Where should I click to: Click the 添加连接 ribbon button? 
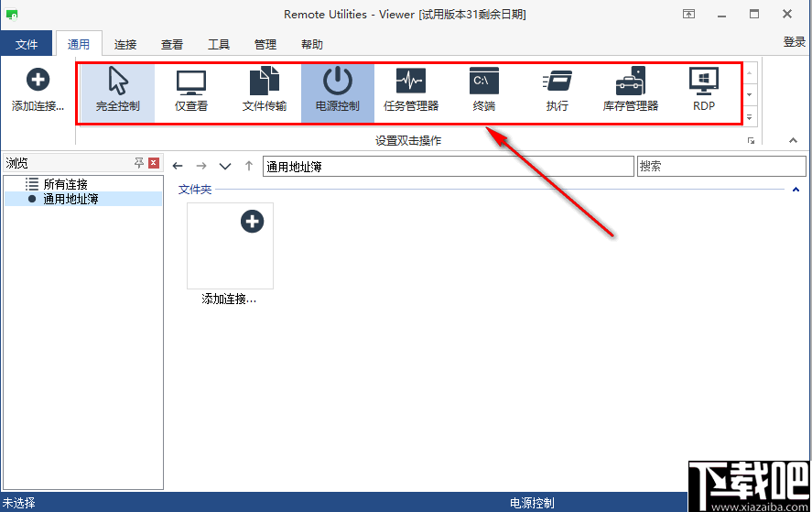click(x=38, y=92)
